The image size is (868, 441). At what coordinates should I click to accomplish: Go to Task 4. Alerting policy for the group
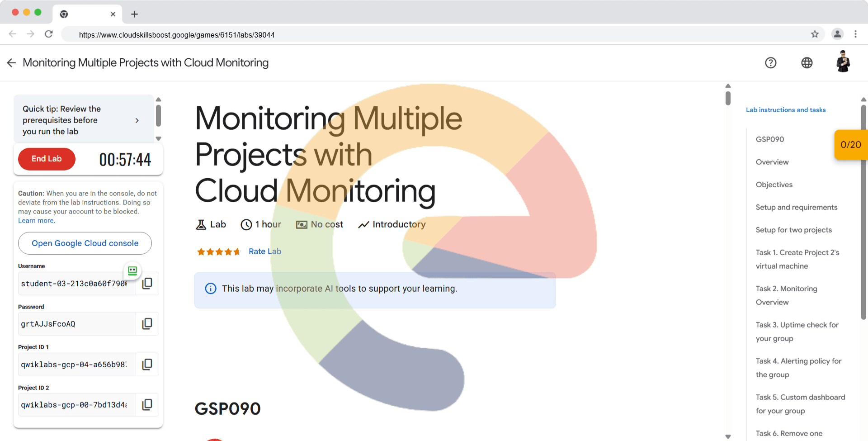(798, 368)
